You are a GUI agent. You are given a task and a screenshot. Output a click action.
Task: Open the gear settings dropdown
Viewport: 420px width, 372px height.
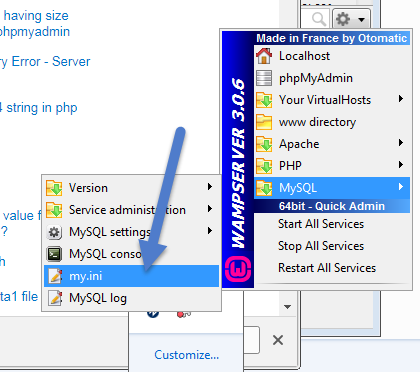pyautogui.click(x=351, y=19)
